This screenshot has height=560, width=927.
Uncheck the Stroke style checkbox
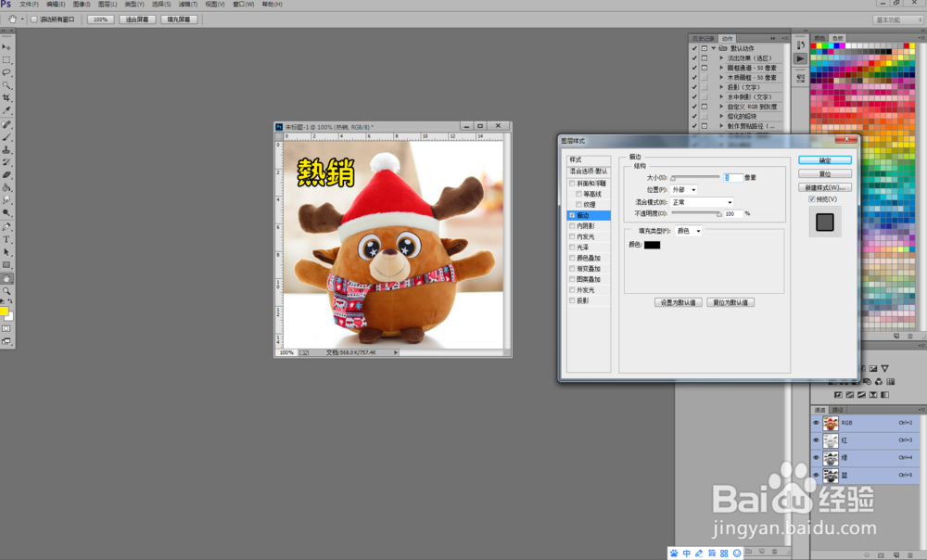point(572,215)
